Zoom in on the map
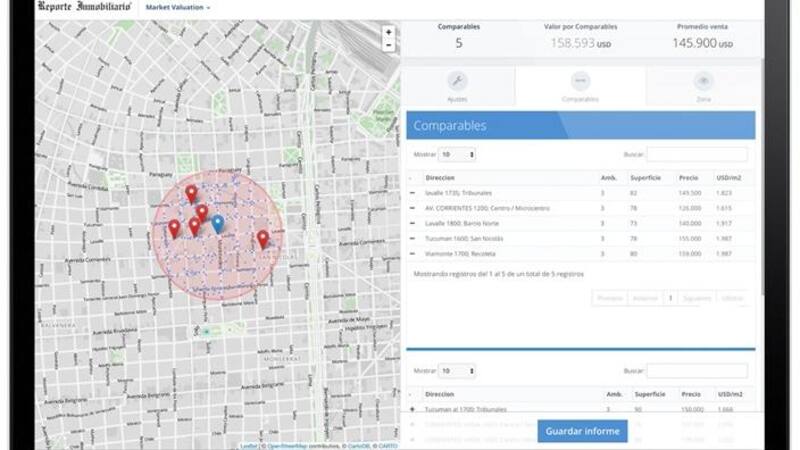Screen dimensions: 800x450 tap(388, 32)
